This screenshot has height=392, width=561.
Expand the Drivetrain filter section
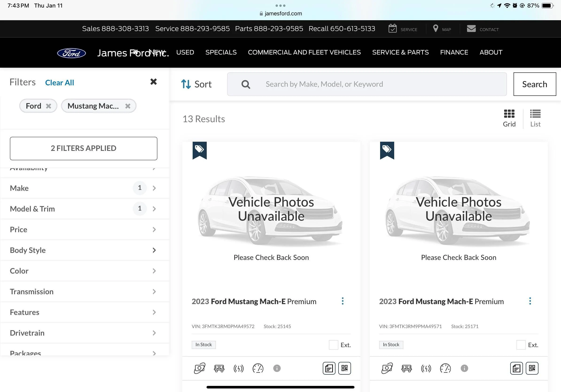pyautogui.click(x=85, y=333)
